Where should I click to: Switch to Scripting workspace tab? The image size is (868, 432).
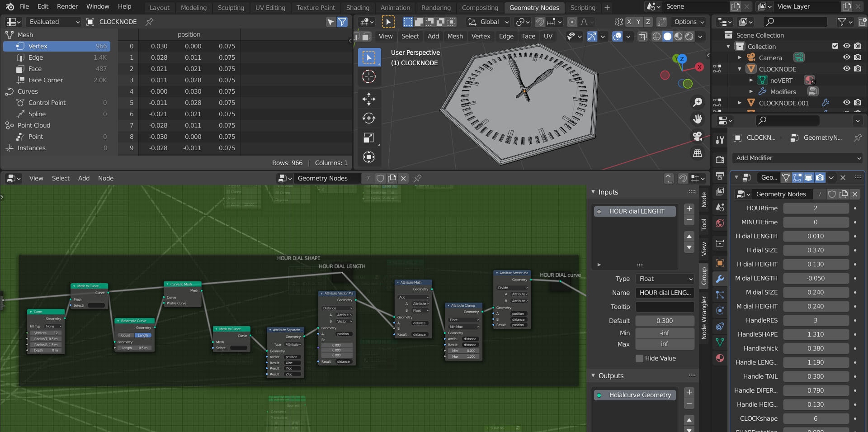pyautogui.click(x=583, y=7)
